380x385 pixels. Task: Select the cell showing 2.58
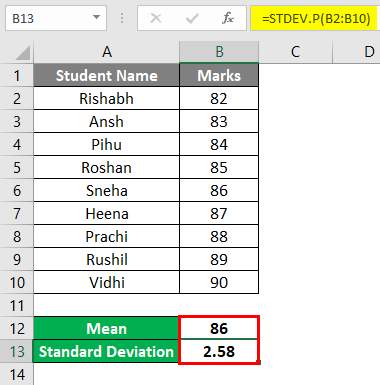pos(219,352)
